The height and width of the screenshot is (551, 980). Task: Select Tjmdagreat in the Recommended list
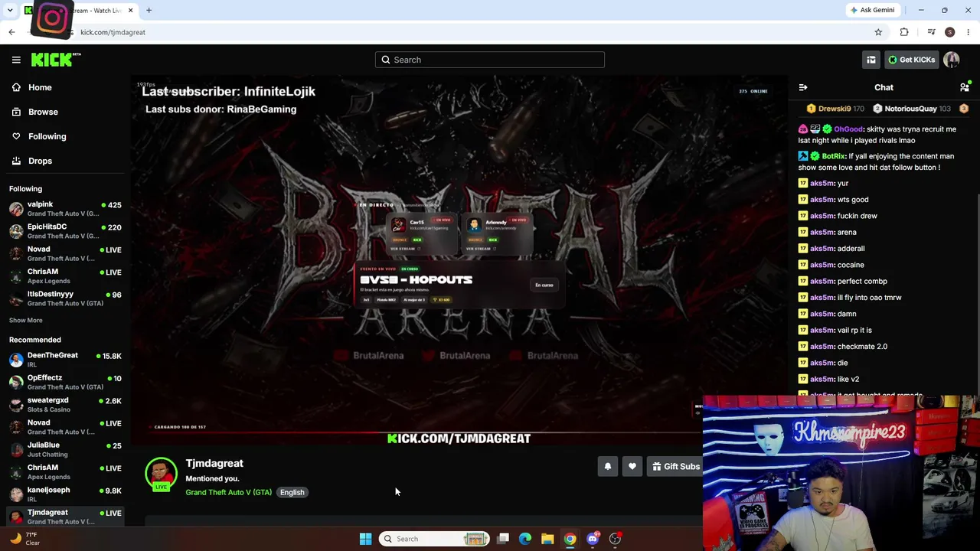tap(65, 517)
